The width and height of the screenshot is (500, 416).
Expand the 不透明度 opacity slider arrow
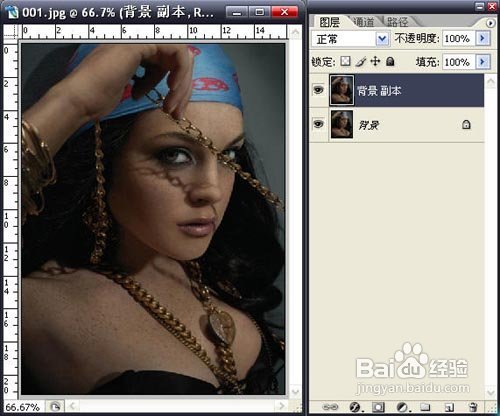pos(483,38)
